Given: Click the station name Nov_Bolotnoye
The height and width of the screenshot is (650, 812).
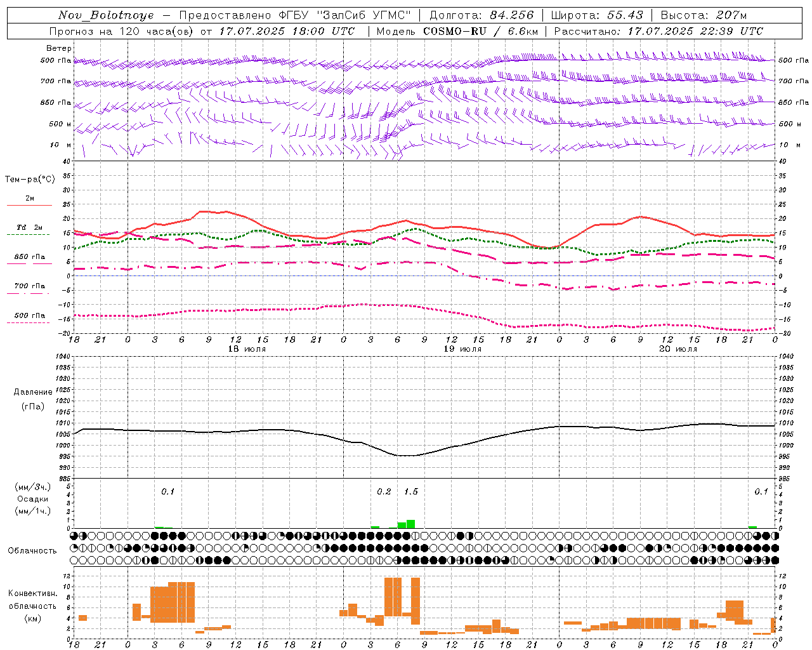Looking at the screenshot, I should click(x=106, y=15).
